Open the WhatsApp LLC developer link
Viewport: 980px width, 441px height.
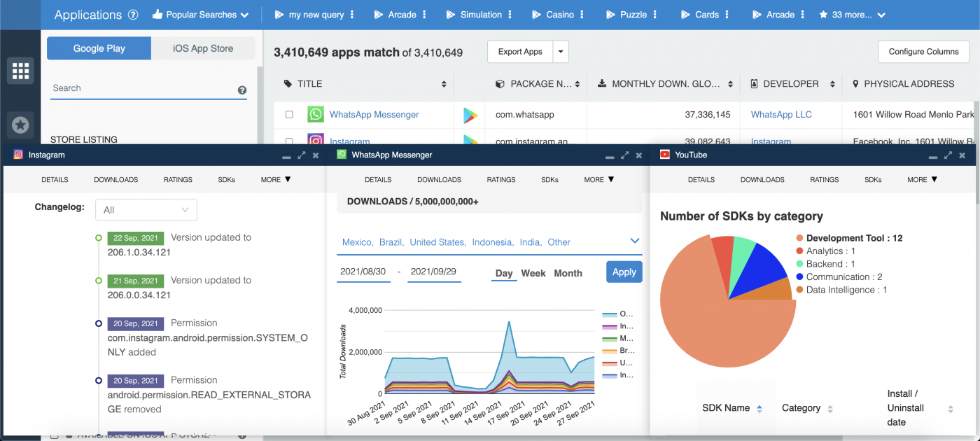pos(780,114)
